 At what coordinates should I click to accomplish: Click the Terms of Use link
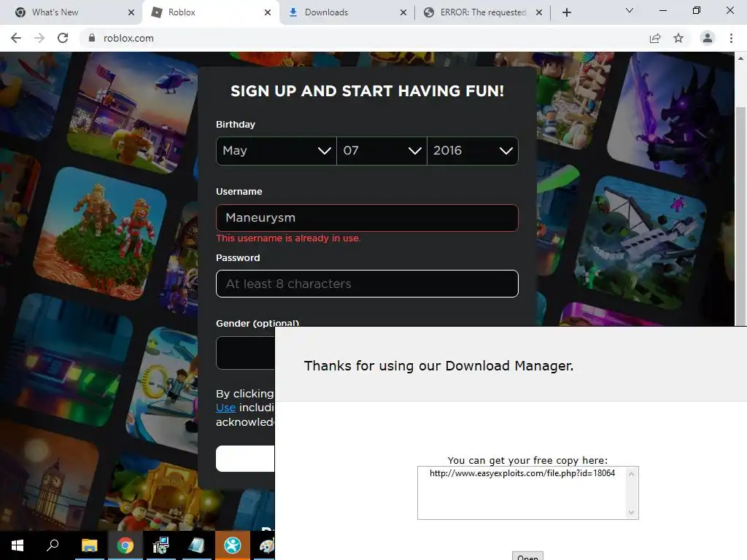coord(225,408)
